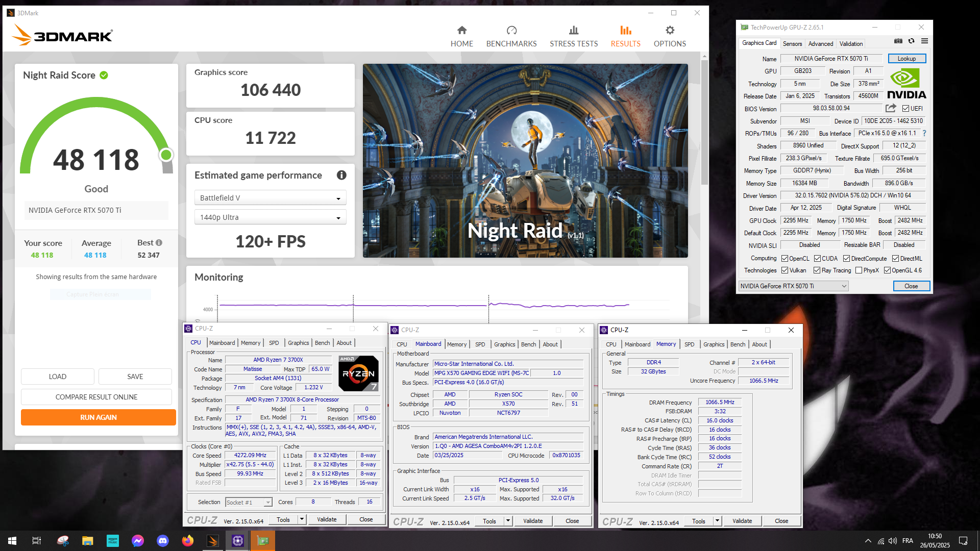Open the GPU-Z hamburger menu
This screenshot has width=980, height=551.
pos(924,41)
